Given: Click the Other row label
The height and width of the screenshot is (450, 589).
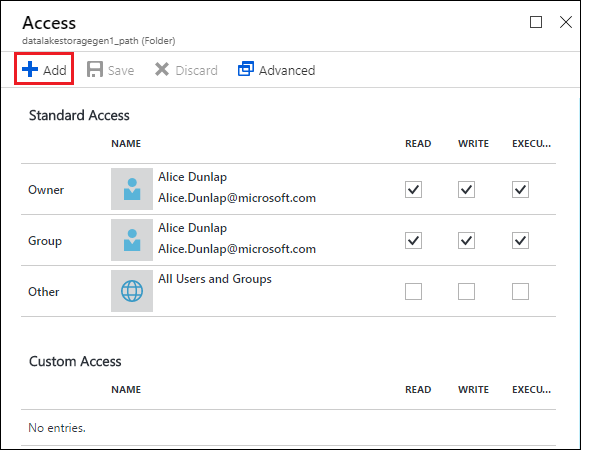Looking at the screenshot, I should tap(44, 292).
